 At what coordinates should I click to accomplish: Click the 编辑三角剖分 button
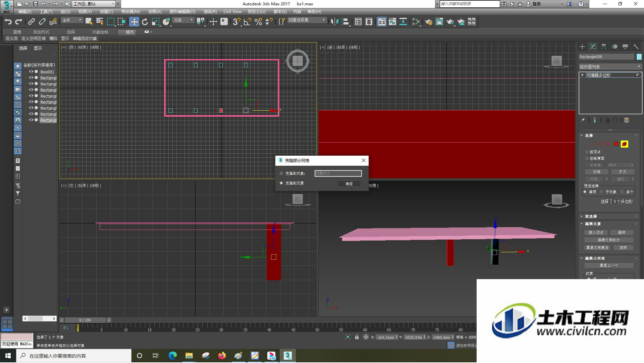click(x=609, y=240)
